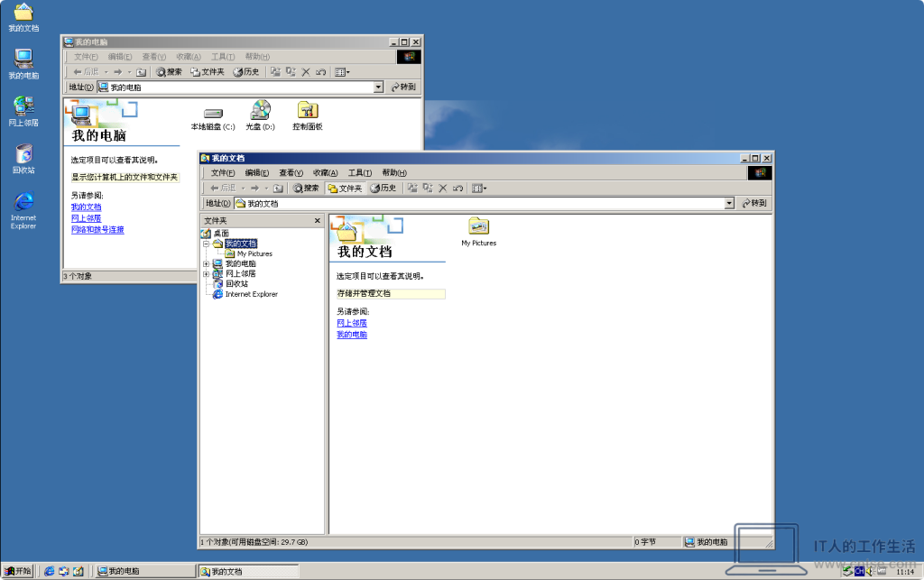Click 搜索 button in 我的文档 toolbar
924x580 pixels.
pyautogui.click(x=307, y=188)
